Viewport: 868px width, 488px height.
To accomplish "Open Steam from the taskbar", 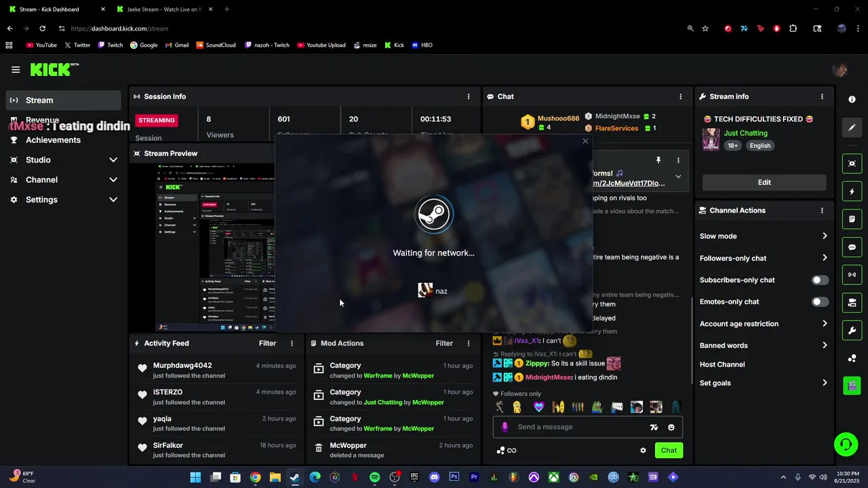I will 295,477.
